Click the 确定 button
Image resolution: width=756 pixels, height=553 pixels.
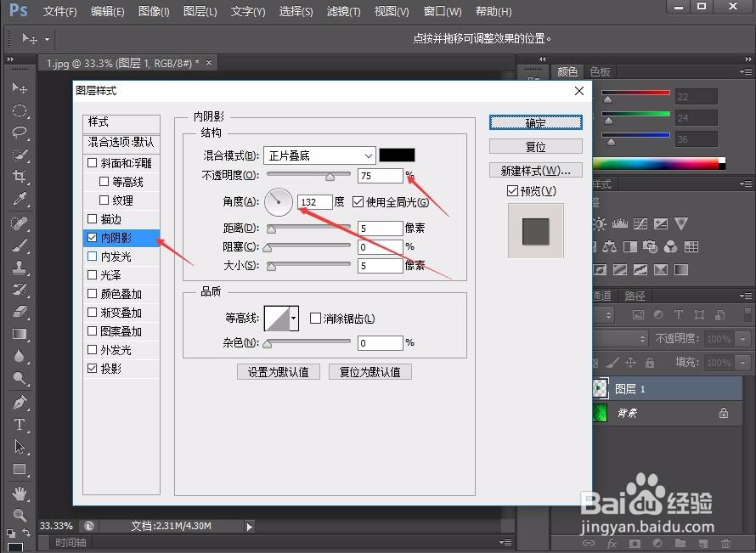(535, 122)
